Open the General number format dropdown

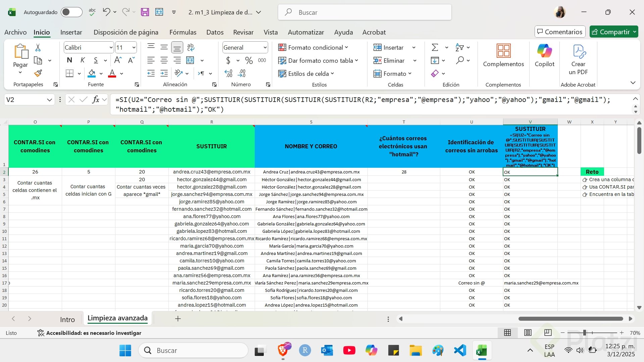coord(265,48)
